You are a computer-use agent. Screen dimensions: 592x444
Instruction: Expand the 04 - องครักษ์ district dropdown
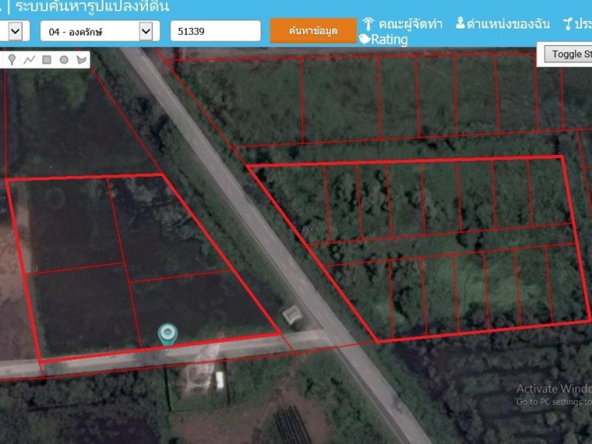click(146, 31)
